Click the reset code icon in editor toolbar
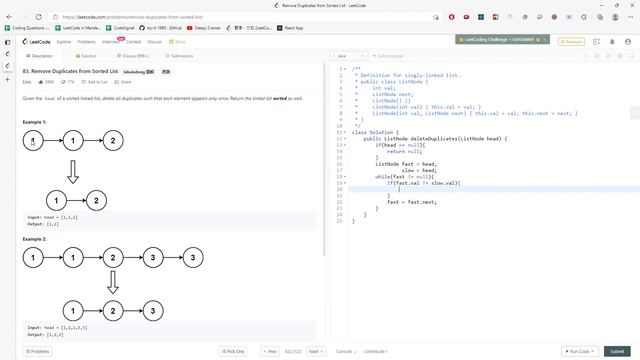640x360 pixels. pos(597,56)
